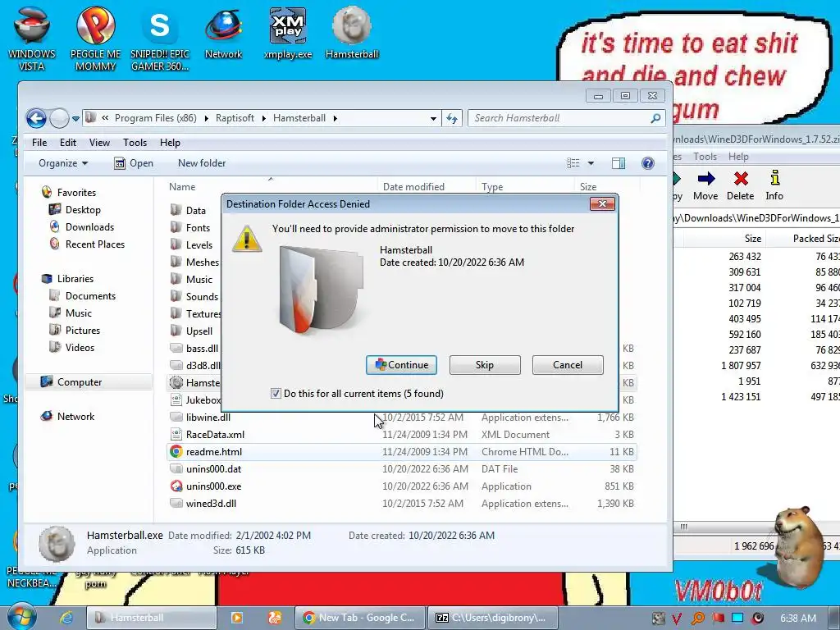Select Computer in the navigation pane
Viewport: 840px width, 630px height.
point(72,382)
